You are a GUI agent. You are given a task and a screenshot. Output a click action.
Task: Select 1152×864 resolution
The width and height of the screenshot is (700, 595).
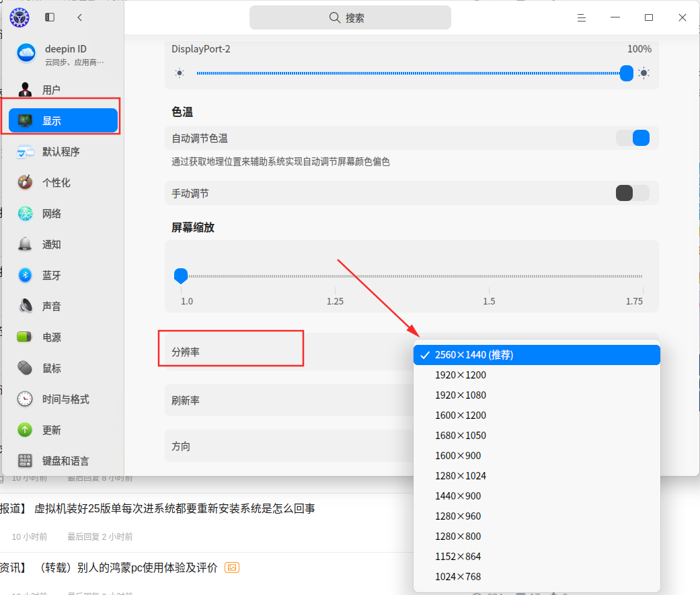[537, 556]
